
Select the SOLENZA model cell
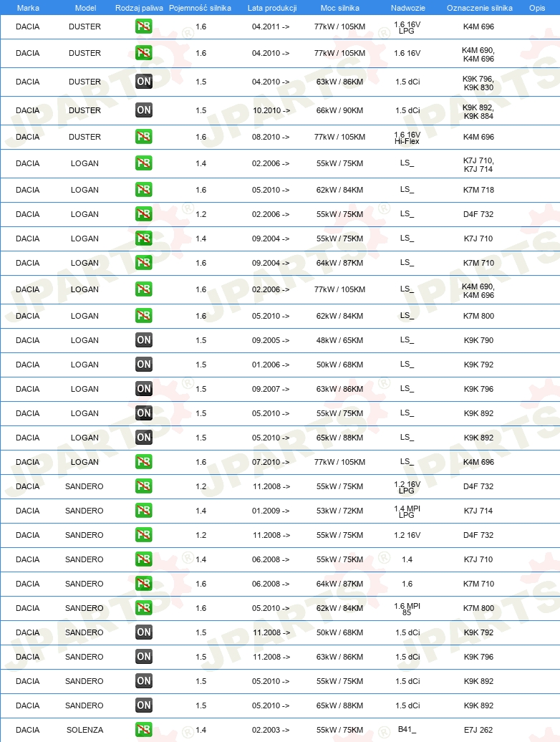85,730
